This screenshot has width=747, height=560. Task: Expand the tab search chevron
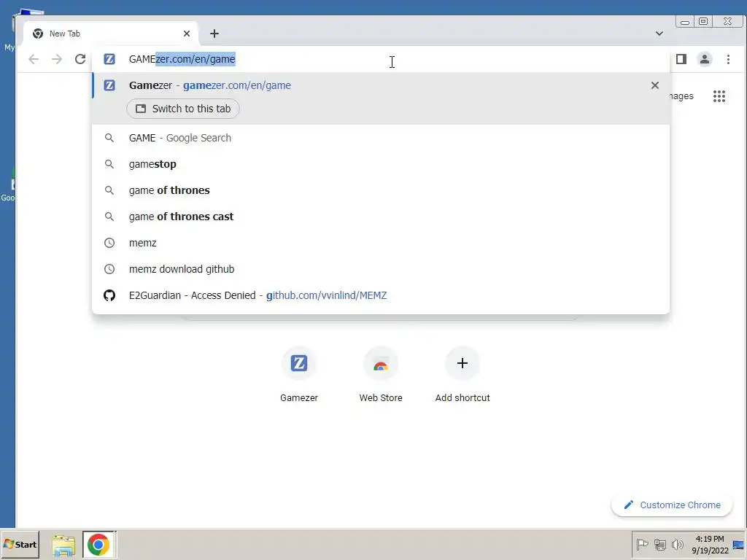pos(659,34)
